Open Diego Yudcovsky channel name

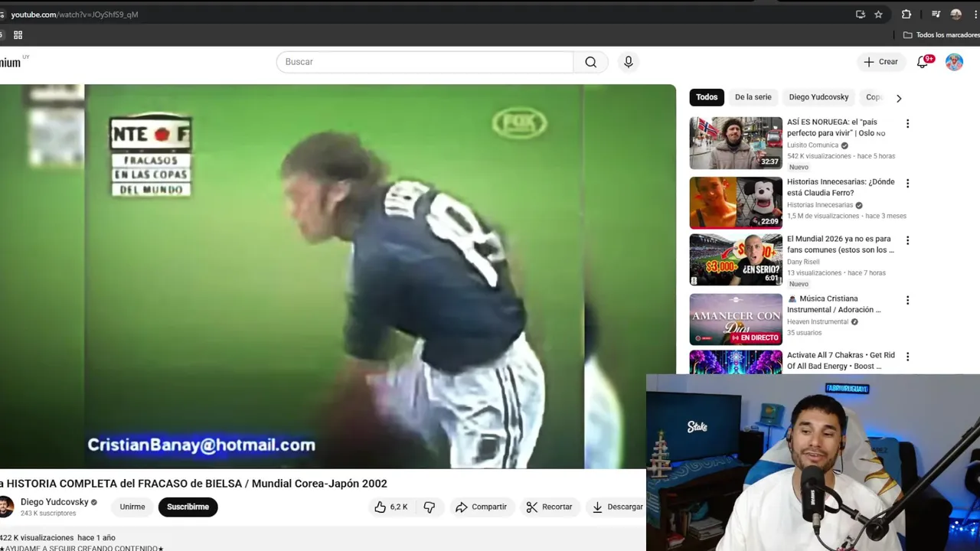click(x=54, y=502)
